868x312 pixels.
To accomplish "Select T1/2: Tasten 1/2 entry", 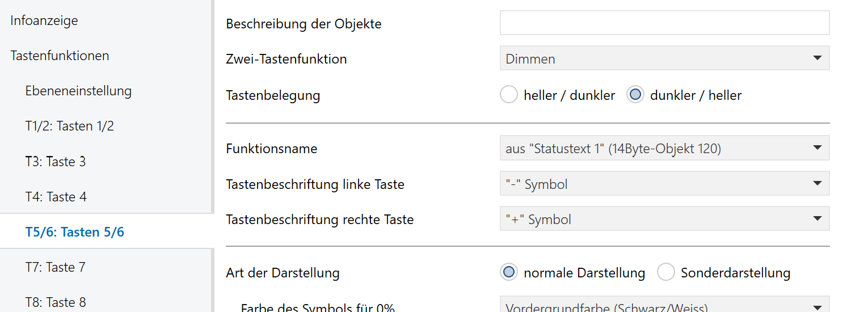I will coord(70,126).
